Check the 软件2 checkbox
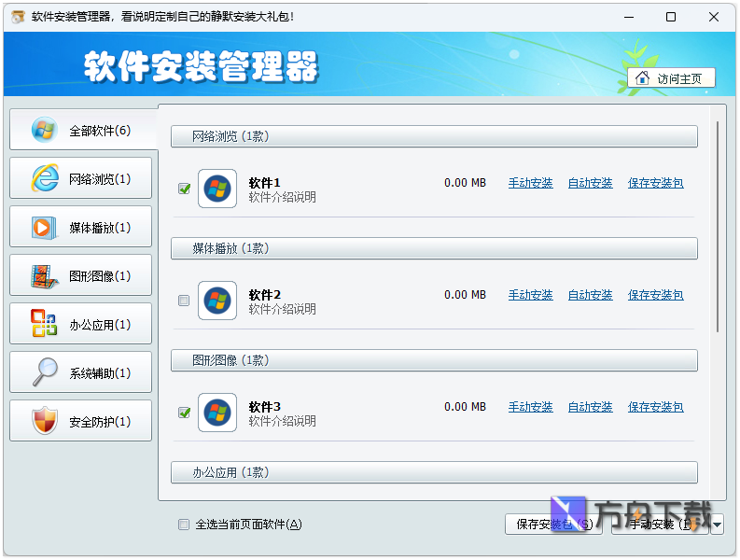Viewport: 740px width, 560px height. click(184, 301)
